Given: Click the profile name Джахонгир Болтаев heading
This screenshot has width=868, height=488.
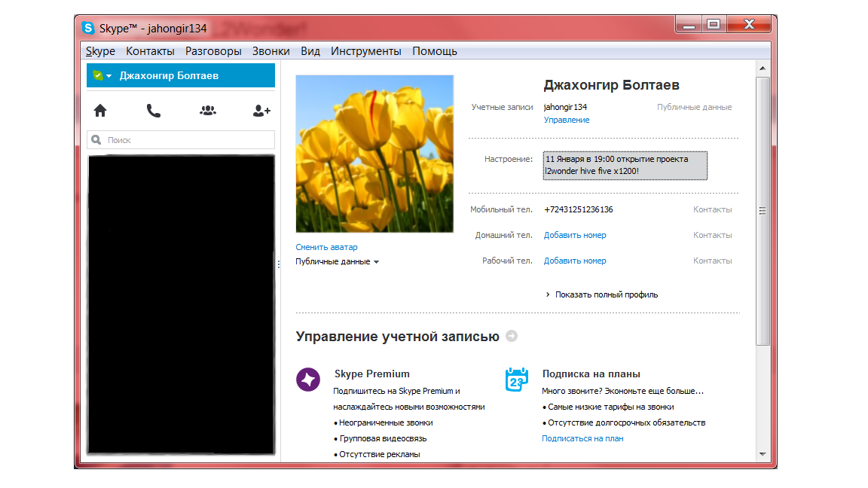Looking at the screenshot, I should pos(611,85).
